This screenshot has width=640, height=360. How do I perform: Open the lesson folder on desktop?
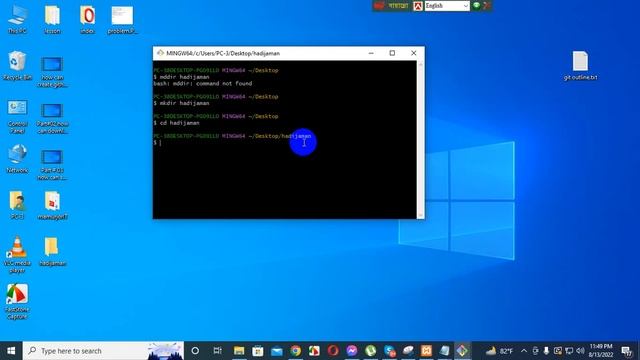point(52,19)
